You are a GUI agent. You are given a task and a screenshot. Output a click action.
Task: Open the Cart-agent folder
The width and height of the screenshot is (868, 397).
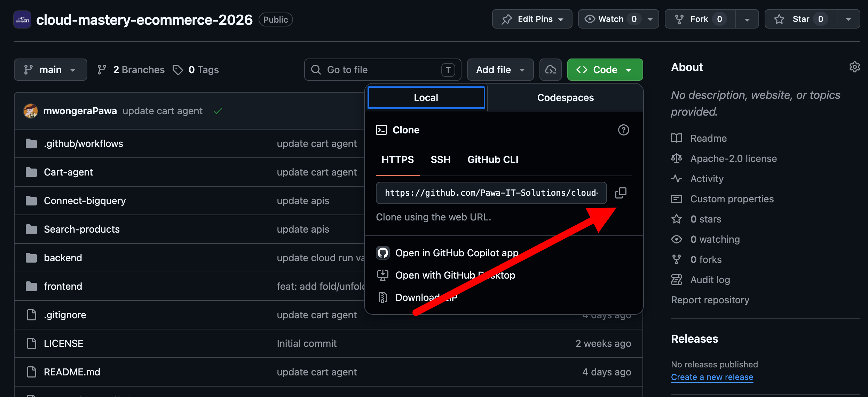coord(68,172)
